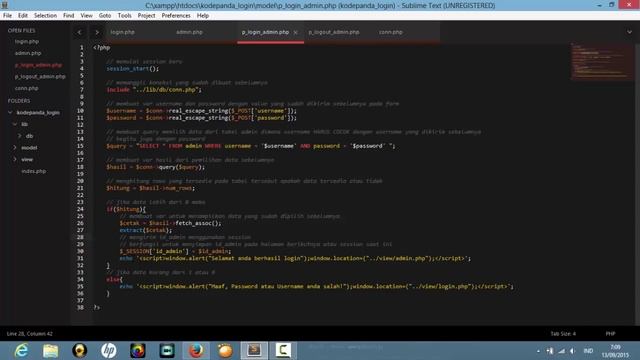Open the taskbar clock and date
The image size is (640, 360).
pyautogui.click(x=615, y=351)
